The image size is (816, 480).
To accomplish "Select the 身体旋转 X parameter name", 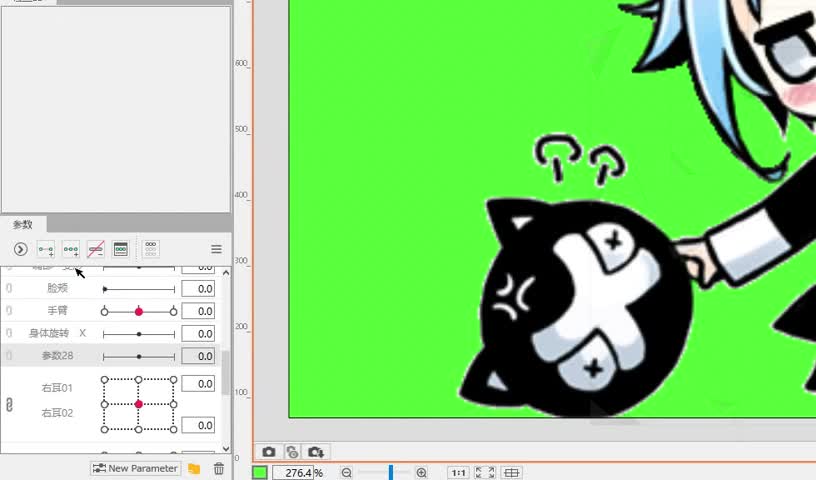I will click(57, 333).
